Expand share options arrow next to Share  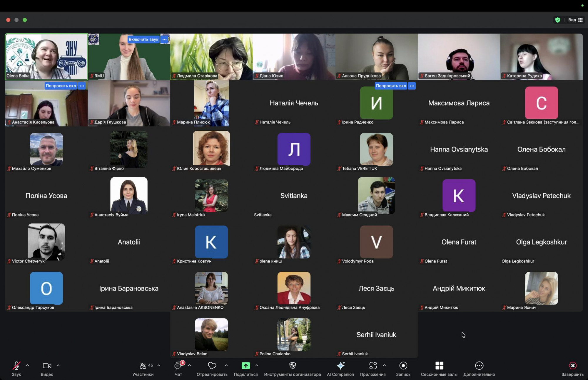coord(257,365)
